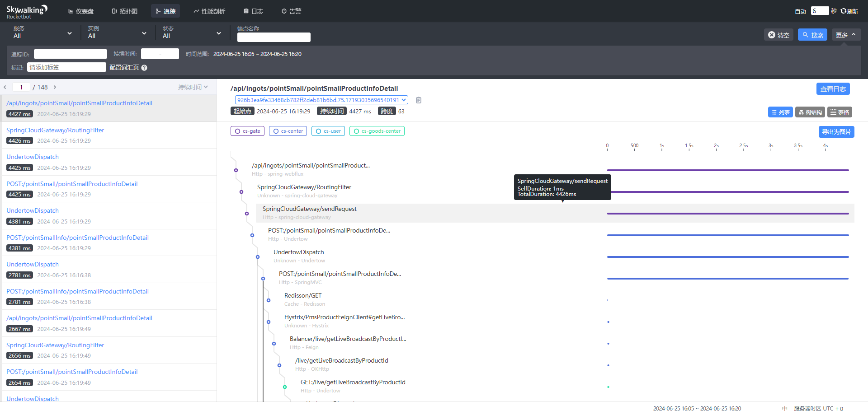Click the auto refresh seconds input field

click(x=820, y=11)
